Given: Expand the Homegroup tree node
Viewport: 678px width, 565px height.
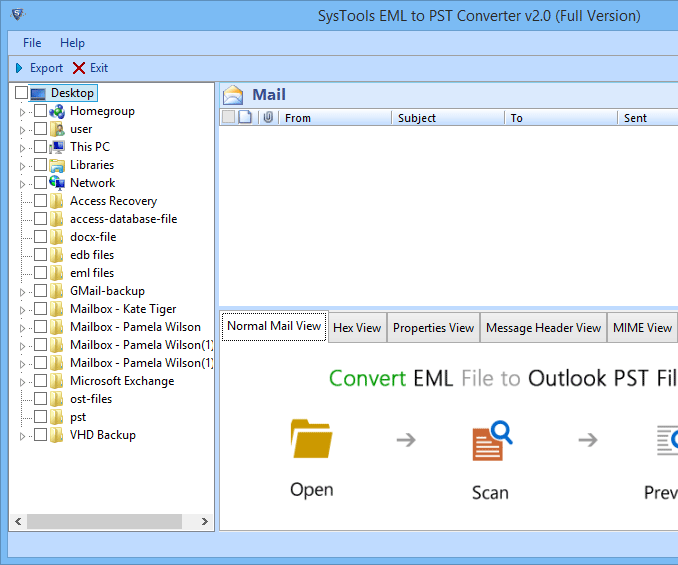Looking at the screenshot, I should [x=22, y=112].
